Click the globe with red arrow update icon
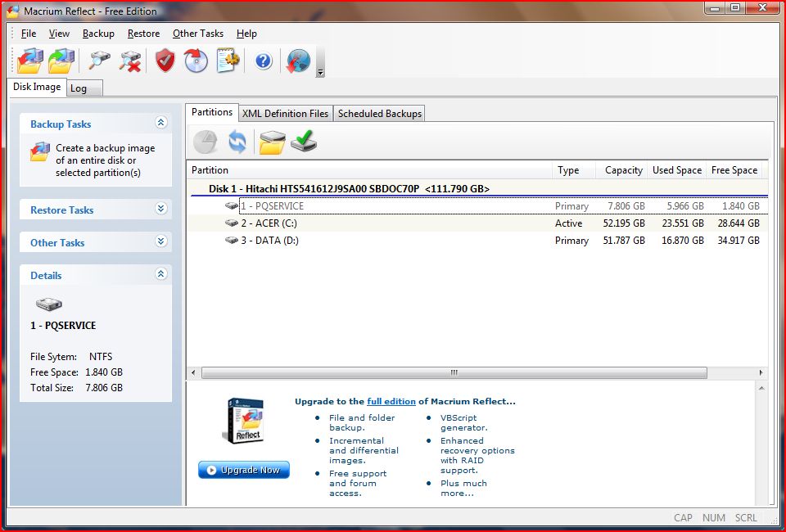This screenshot has width=786, height=532. [298, 61]
